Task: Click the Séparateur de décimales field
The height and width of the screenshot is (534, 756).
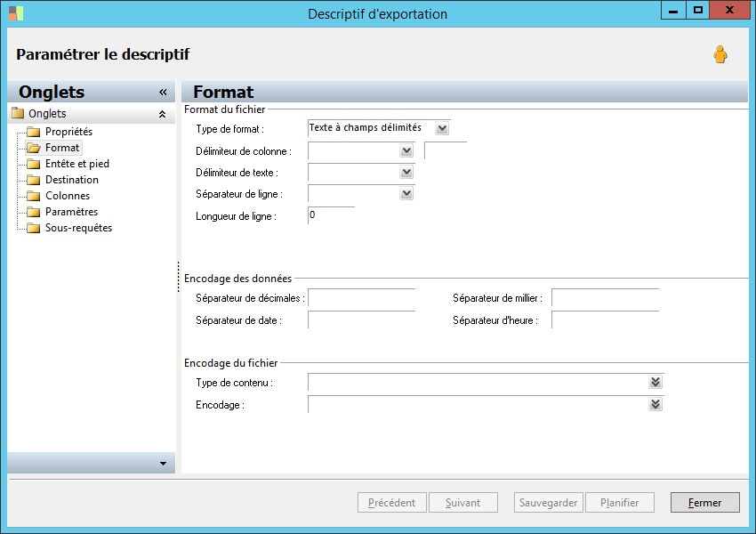Action: pos(362,298)
